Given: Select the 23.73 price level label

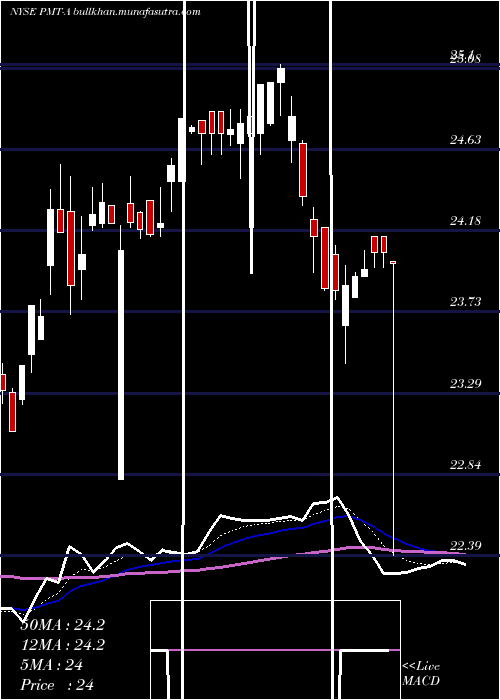Looking at the screenshot, I should pyautogui.click(x=466, y=302).
